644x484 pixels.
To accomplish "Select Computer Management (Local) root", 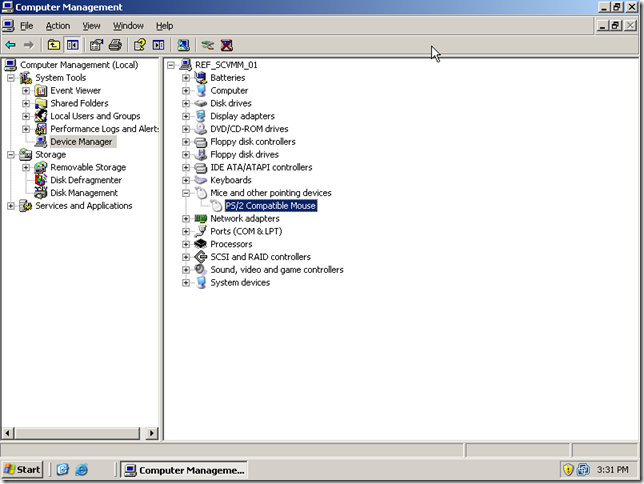I will [x=79, y=65].
